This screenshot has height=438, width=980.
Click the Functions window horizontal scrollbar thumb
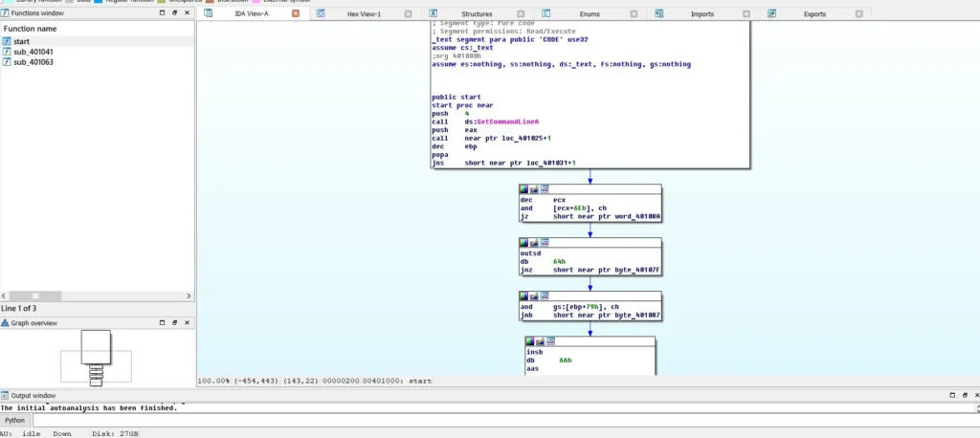pos(35,296)
